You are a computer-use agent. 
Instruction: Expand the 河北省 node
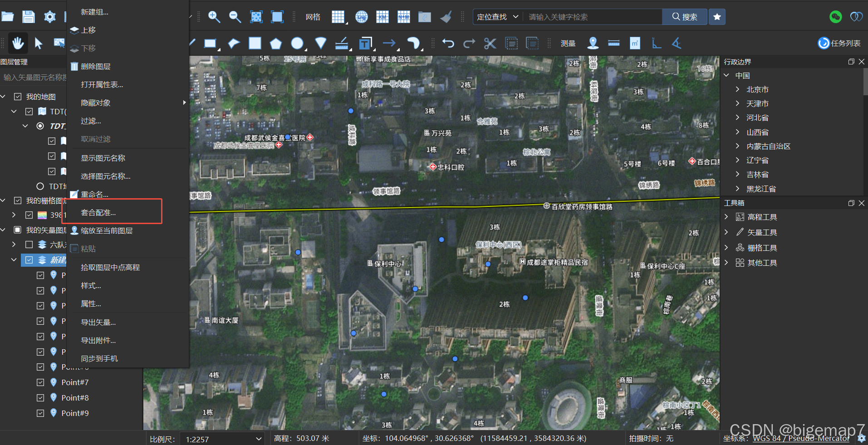click(x=737, y=117)
